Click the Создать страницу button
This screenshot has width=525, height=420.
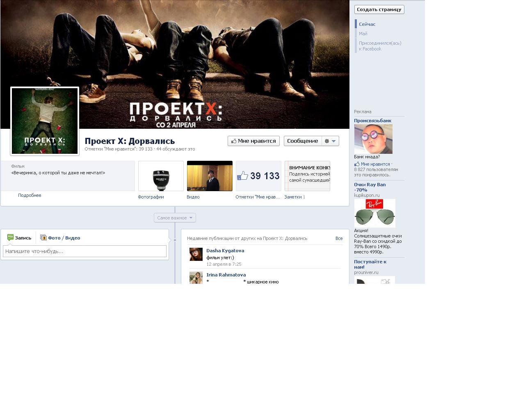point(379,9)
